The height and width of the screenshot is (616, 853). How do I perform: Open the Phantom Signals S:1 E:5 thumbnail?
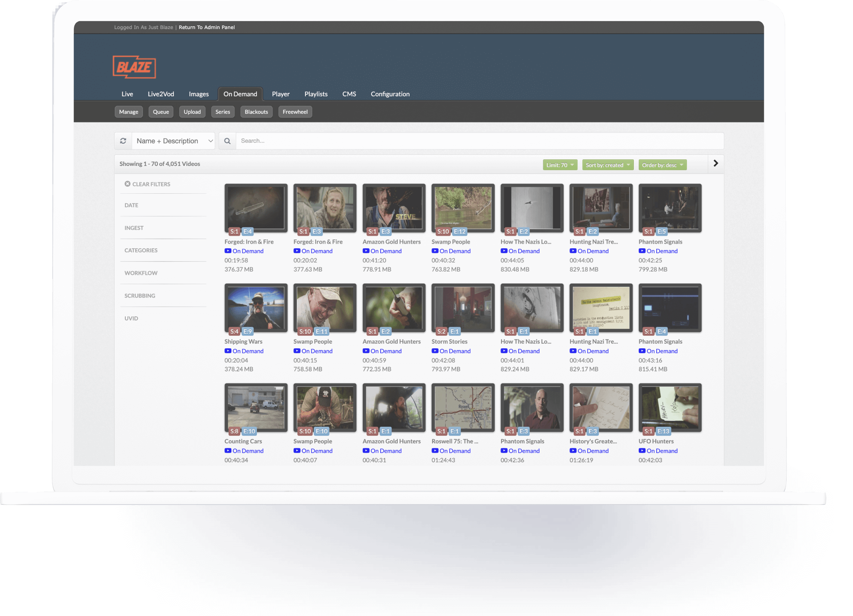670,208
